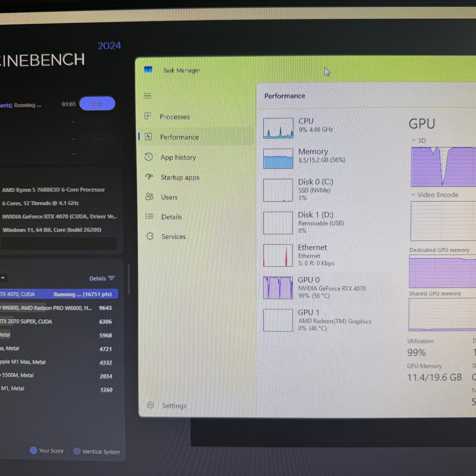Click the Performance sidebar icon
This screenshot has width=476, height=476.
[x=148, y=137]
